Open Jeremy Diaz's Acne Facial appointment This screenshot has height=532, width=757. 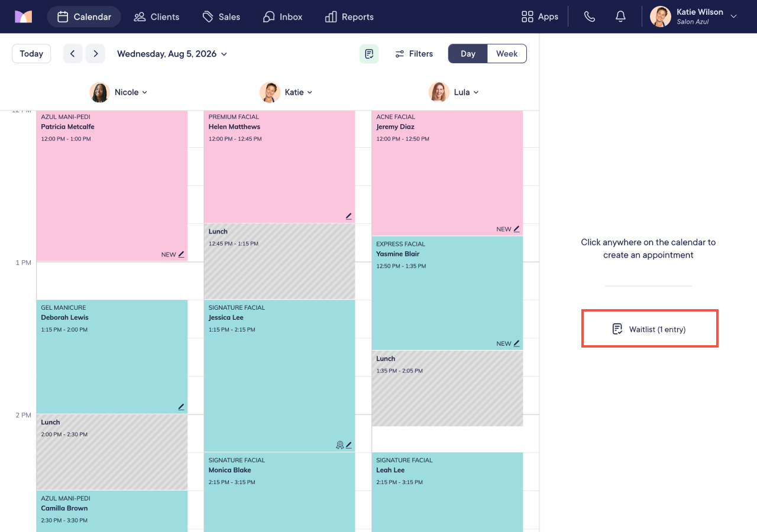coord(448,173)
